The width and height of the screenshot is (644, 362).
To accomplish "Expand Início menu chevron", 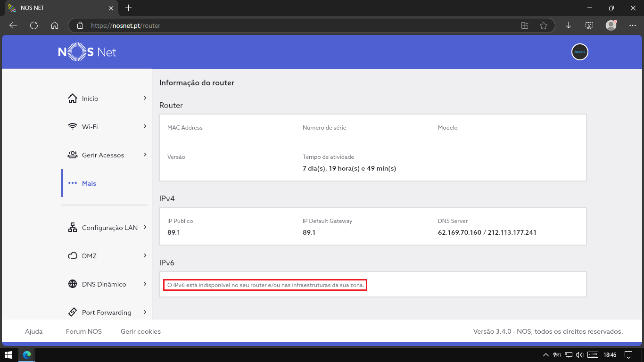I will pyautogui.click(x=145, y=98).
